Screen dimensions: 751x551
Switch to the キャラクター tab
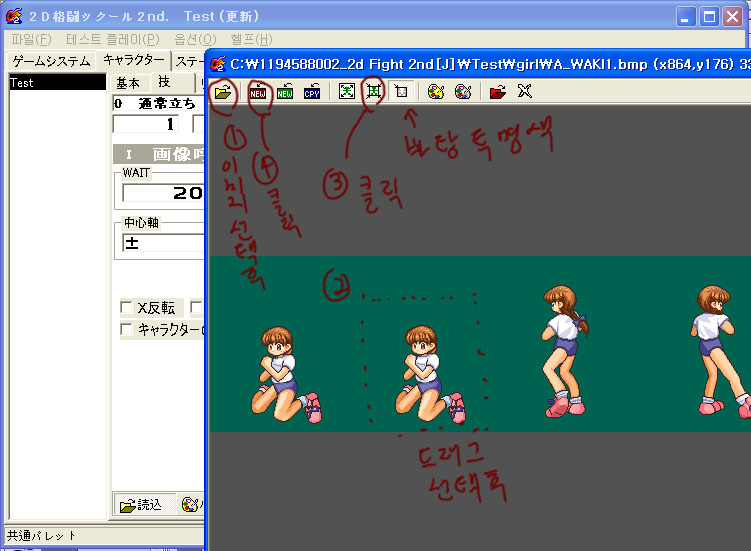point(134,60)
